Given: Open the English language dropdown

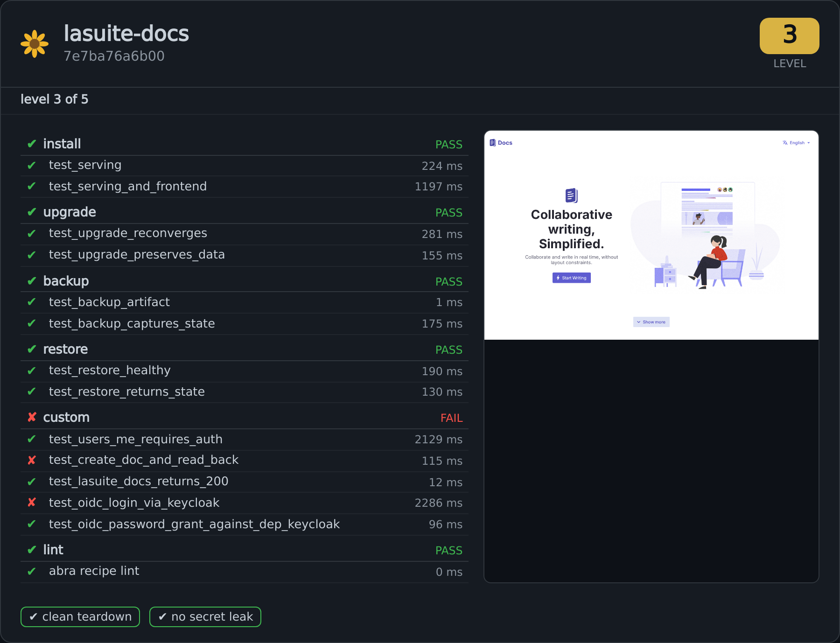Looking at the screenshot, I should tap(797, 143).
